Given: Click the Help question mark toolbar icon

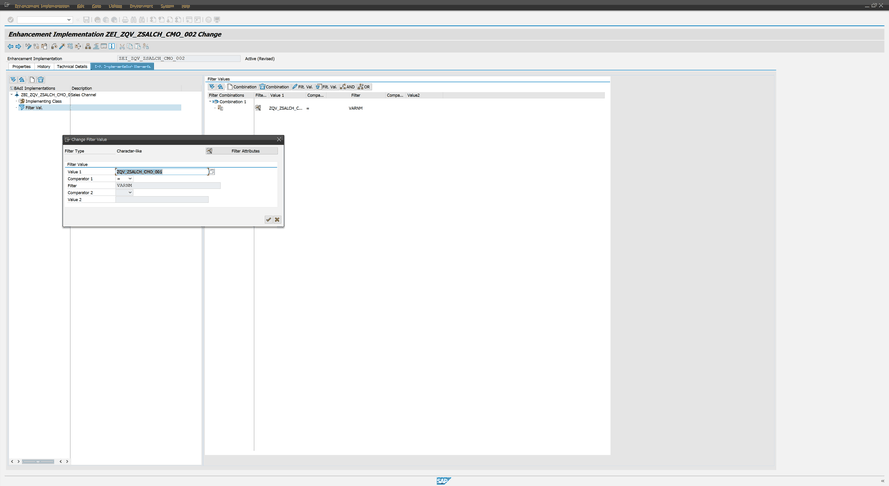Looking at the screenshot, I should (x=209, y=20).
